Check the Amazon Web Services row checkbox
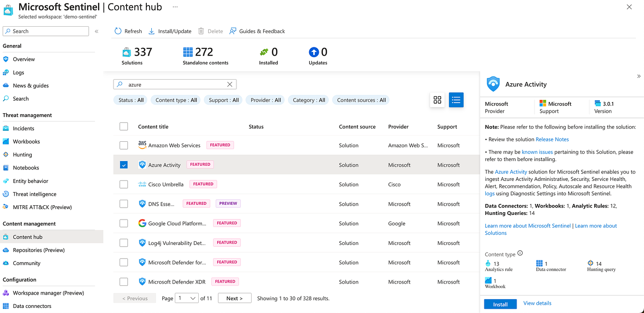Image resolution: width=644 pixels, height=313 pixels. (124, 145)
